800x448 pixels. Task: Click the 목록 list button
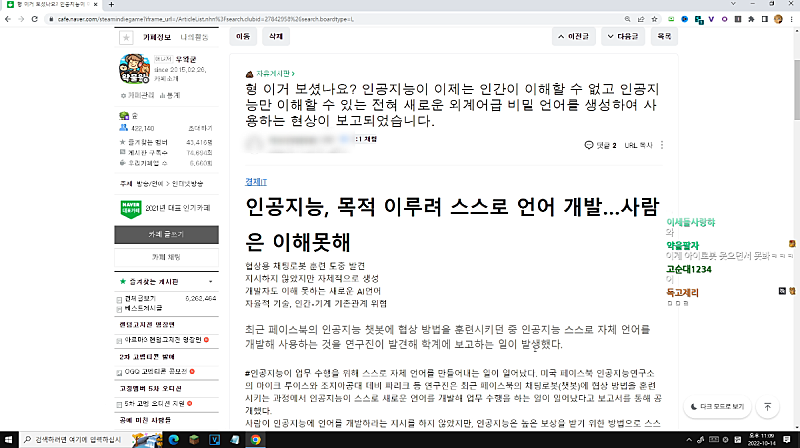[664, 36]
